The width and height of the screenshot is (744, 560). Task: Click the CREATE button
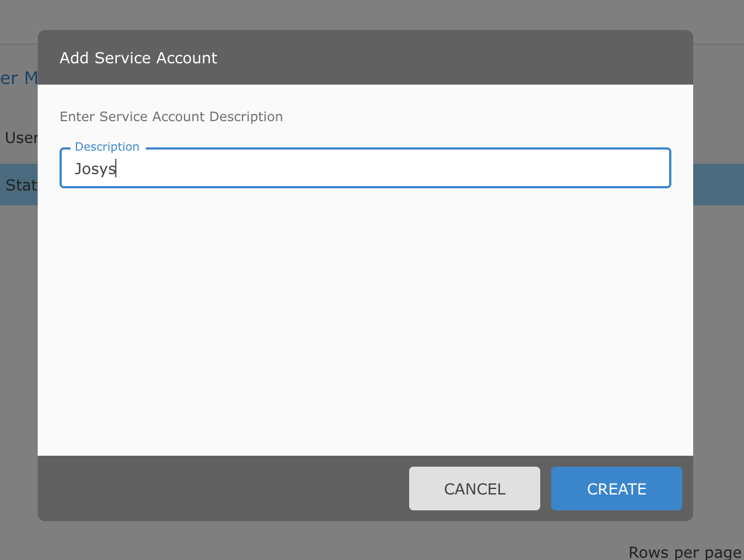[x=616, y=488]
